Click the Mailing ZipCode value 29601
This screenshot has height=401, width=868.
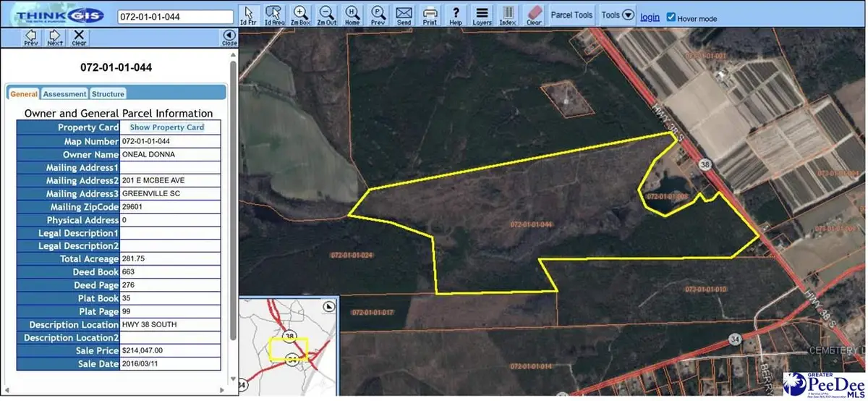click(x=132, y=206)
